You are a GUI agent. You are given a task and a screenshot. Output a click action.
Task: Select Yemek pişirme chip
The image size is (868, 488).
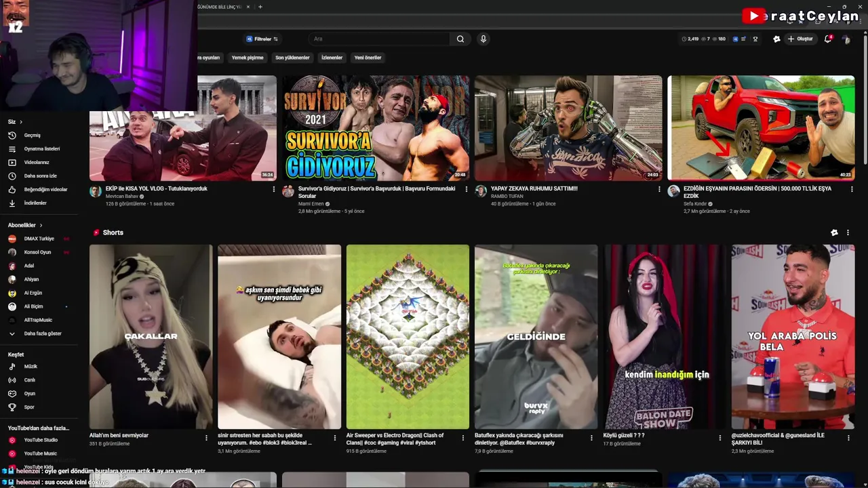(x=248, y=58)
